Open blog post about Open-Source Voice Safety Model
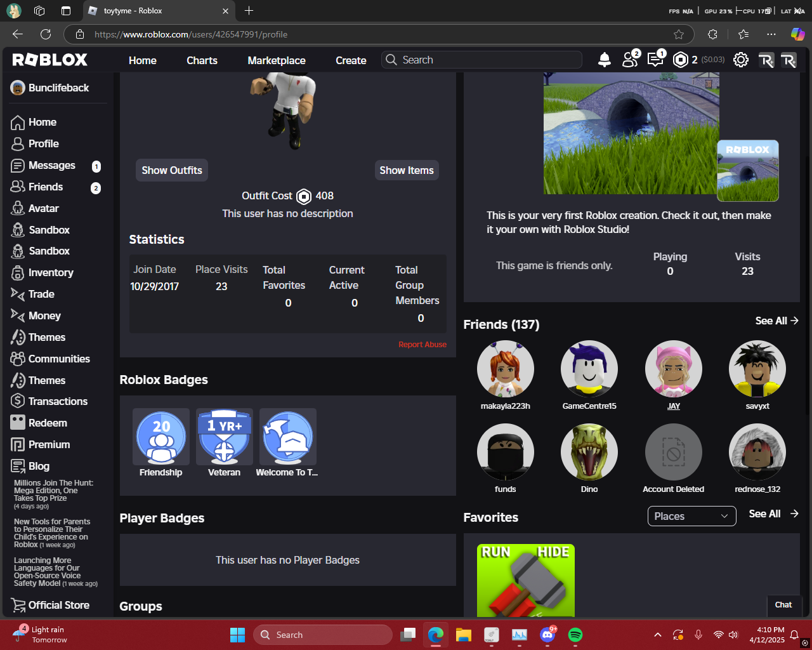The image size is (812, 650). [x=56, y=572]
